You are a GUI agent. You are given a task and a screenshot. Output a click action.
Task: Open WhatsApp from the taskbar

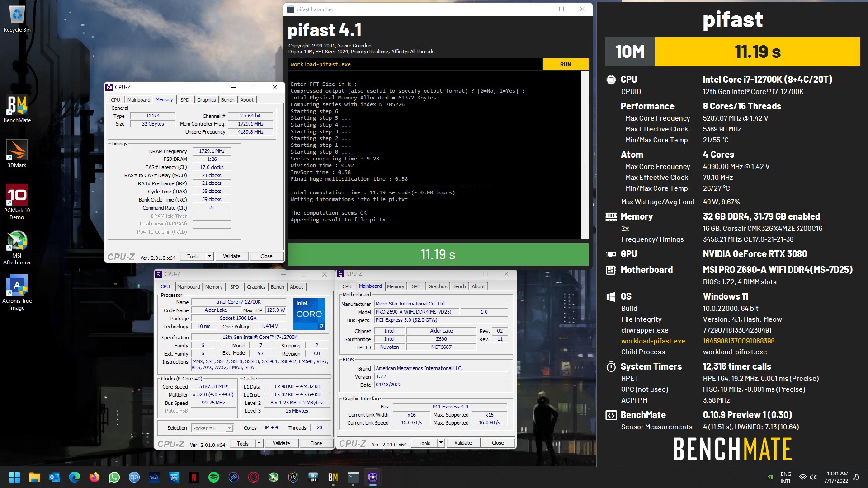(114, 477)
